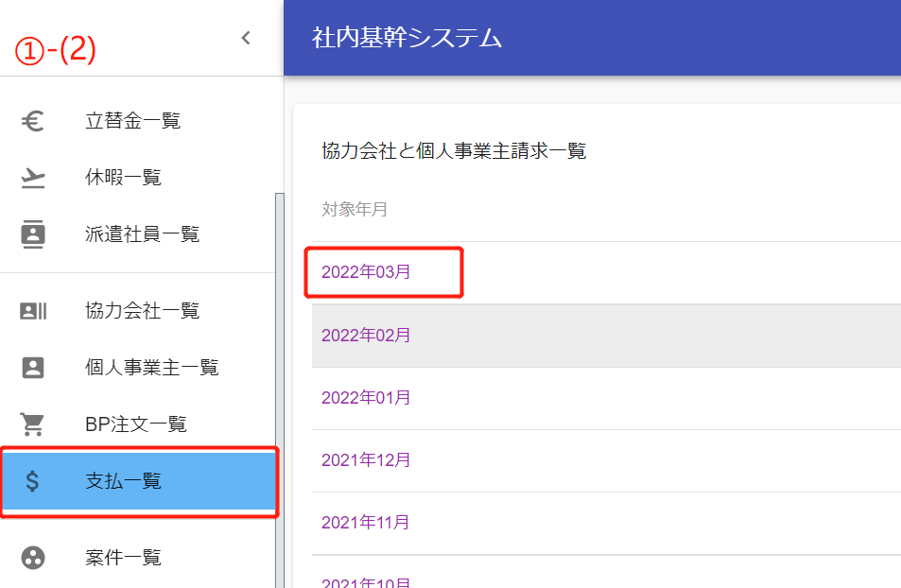Click the ID card icon for 協力会社一覧
Image resolution: width=901 pixels, height=588 pixels.
pos(33,311)
